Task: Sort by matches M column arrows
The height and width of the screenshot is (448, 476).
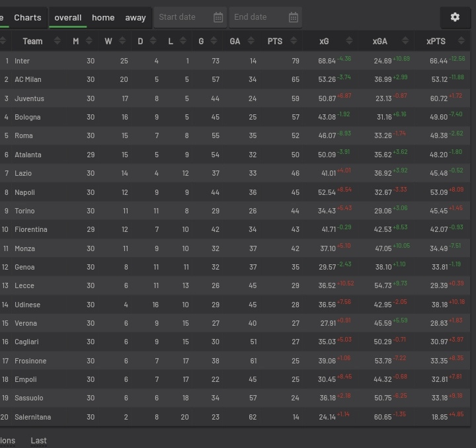Action: click(89, 41)
